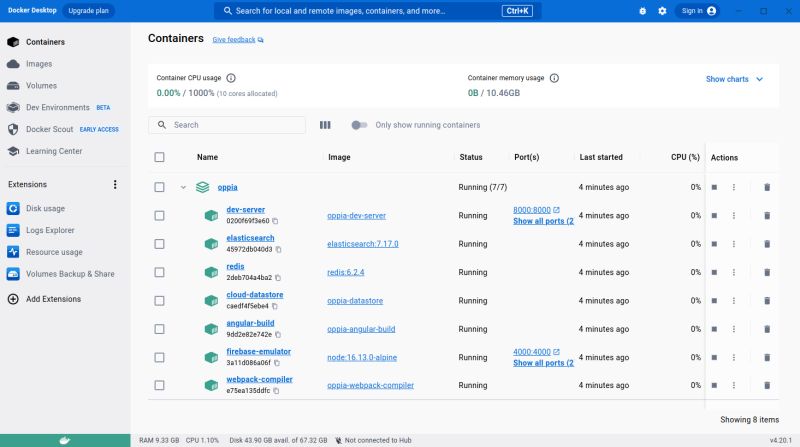This screenshot has width=800, height=447.
Task: Open the oppia-dev-server image link
Action: click(x=356, y=216)
